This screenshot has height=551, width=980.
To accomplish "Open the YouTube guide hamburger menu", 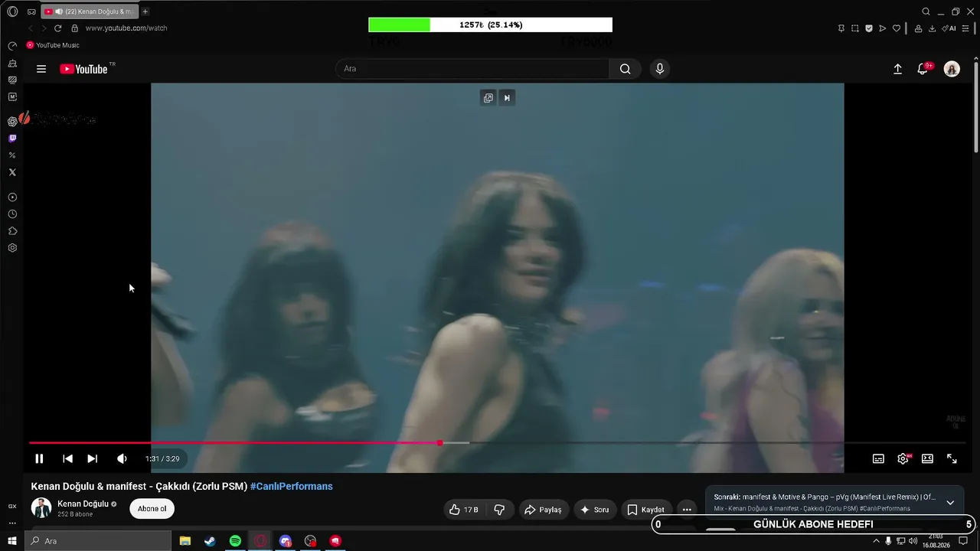I will pos(41,69).
